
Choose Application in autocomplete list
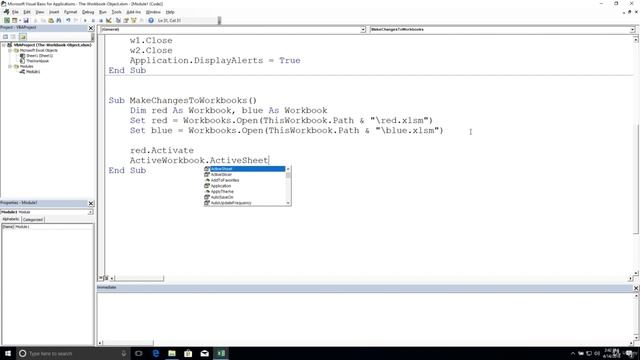pos(244,186)
